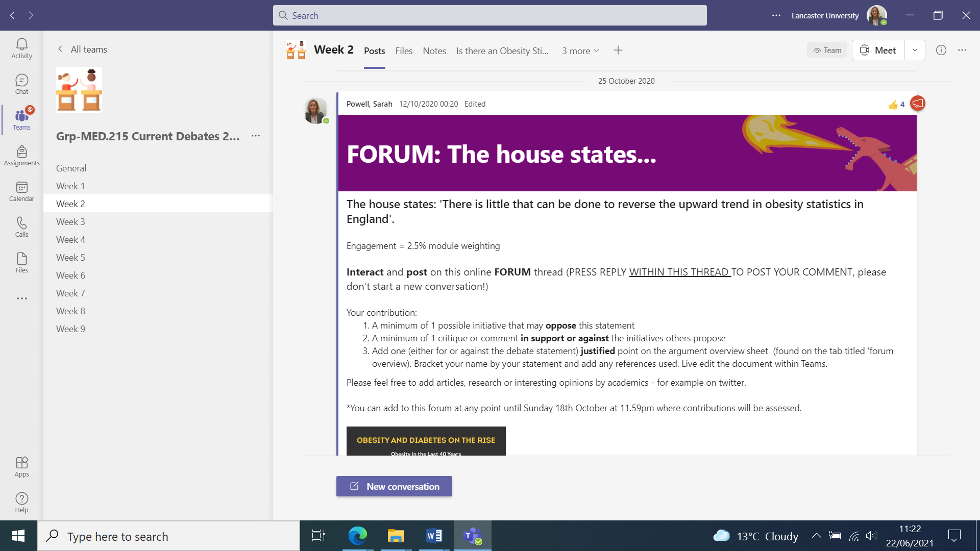The height and width of the screenshot is (551, 980).
Task: Click the Windows 'Type here to search' box
Action: pos(168,536)
